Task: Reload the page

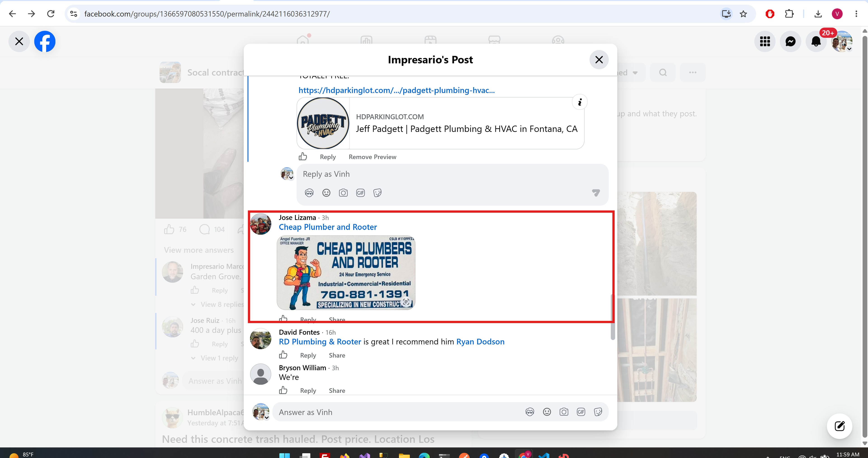Action: (x=51, y=14)
